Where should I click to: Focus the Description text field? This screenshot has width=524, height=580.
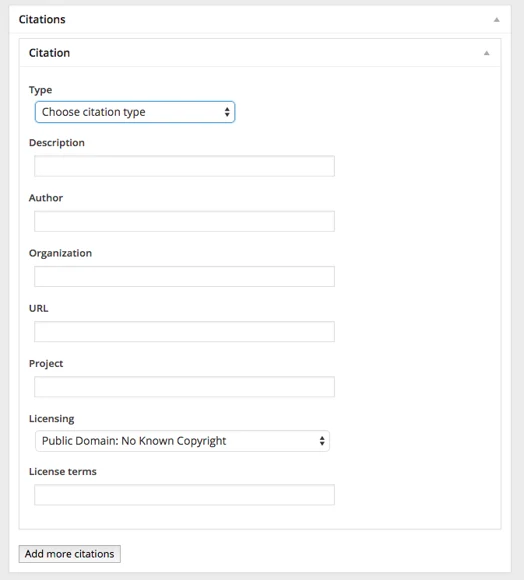tap(185, 166)
